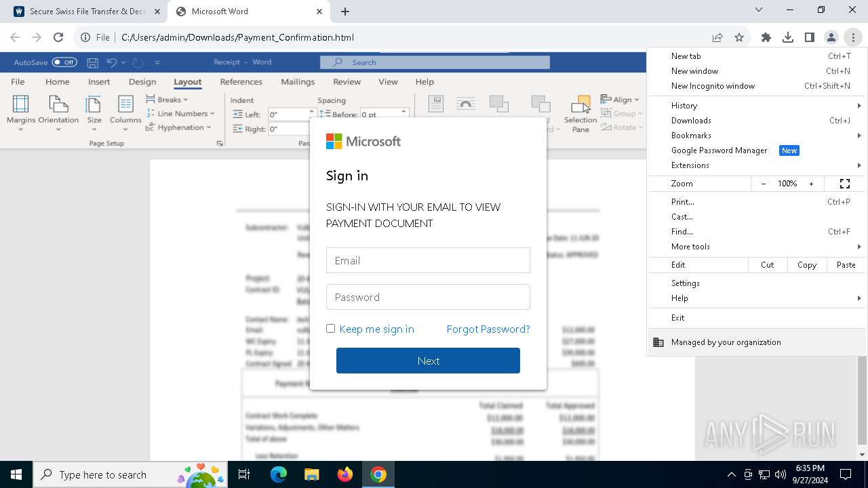Check the Keep me sign in checkbox
868x488 pixels.
point(330,328)
